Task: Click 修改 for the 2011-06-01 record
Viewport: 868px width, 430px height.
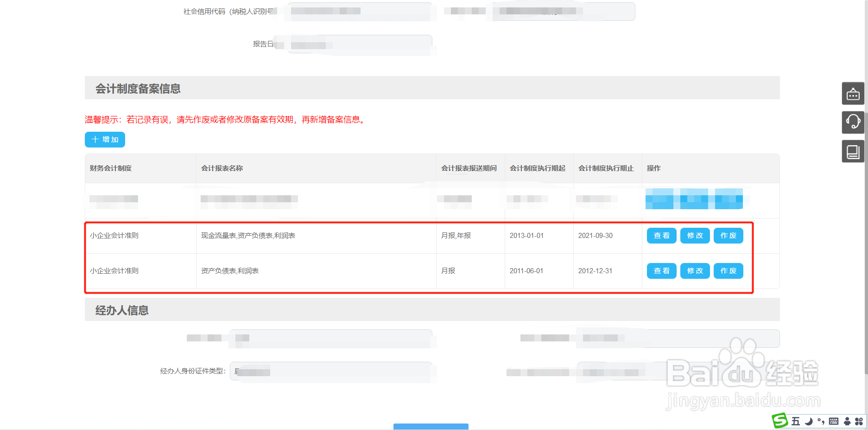Action: pos(695,271)
